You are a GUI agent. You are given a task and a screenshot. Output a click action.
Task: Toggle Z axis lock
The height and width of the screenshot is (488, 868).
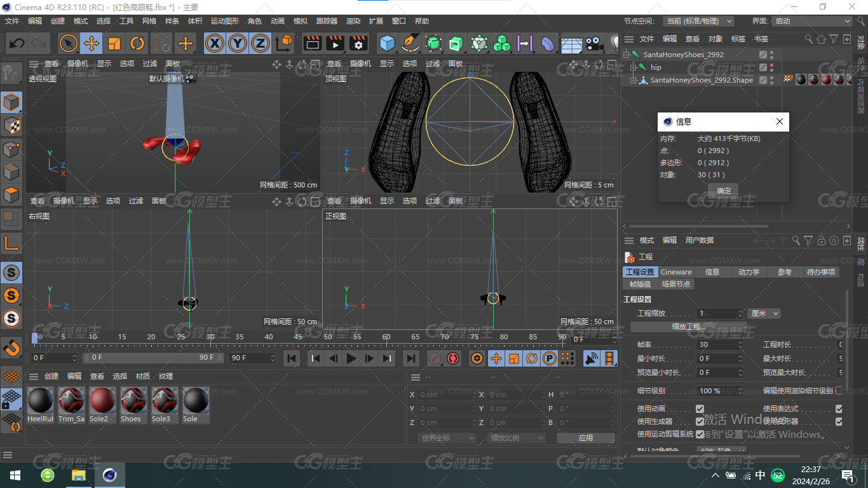261,43
